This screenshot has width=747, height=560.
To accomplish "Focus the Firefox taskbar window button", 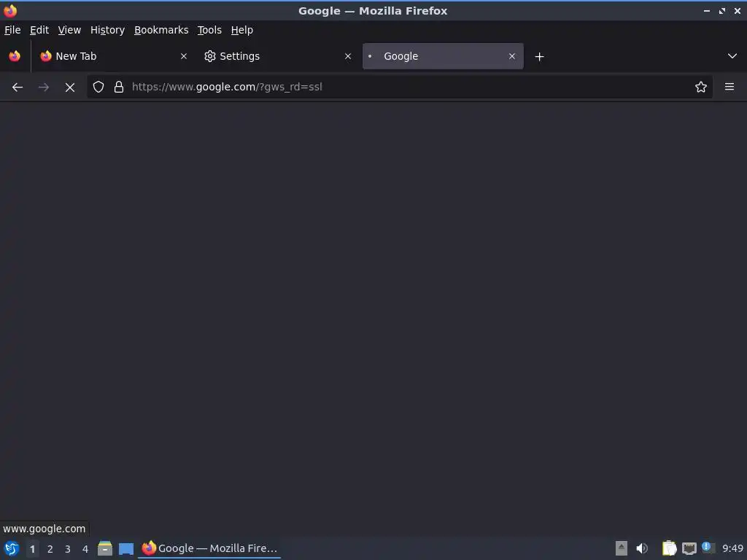I will coord(209,548).
